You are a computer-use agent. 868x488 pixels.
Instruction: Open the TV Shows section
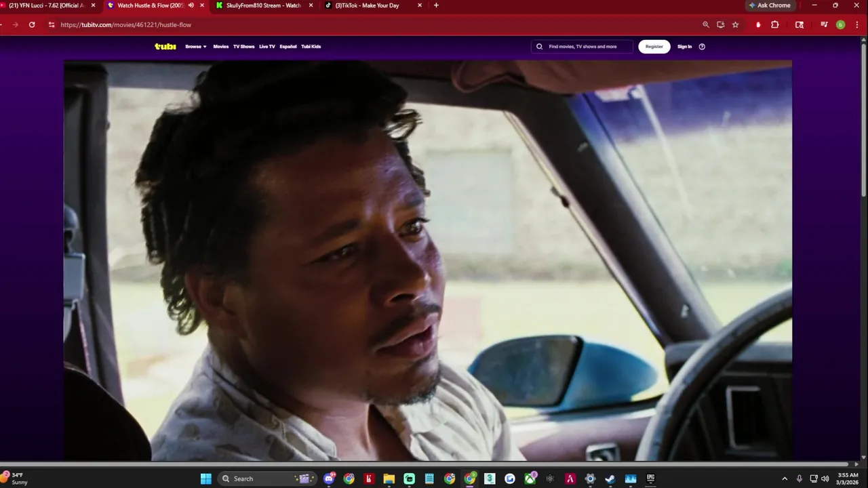tap(243, 47)
